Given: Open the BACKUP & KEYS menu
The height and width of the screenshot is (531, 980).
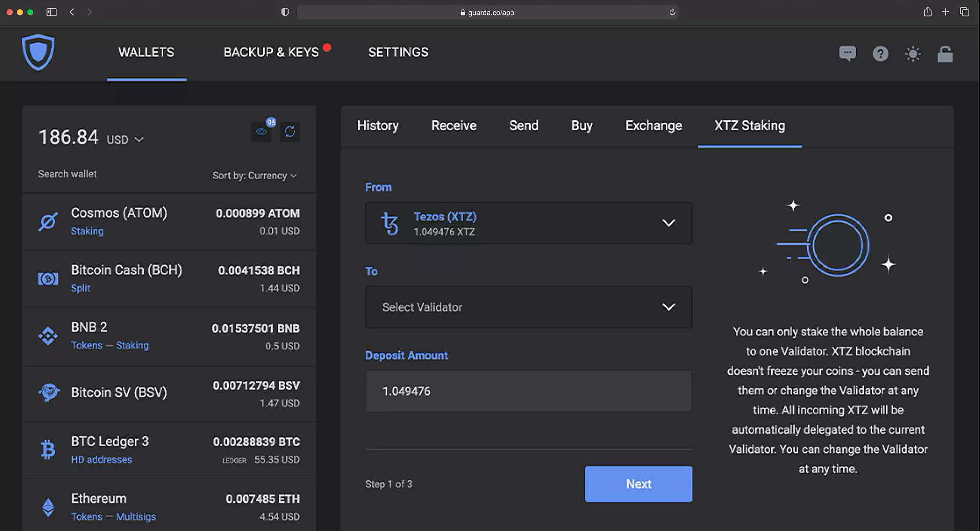Looking at the screenshot, I should click(x=271, y=52).
